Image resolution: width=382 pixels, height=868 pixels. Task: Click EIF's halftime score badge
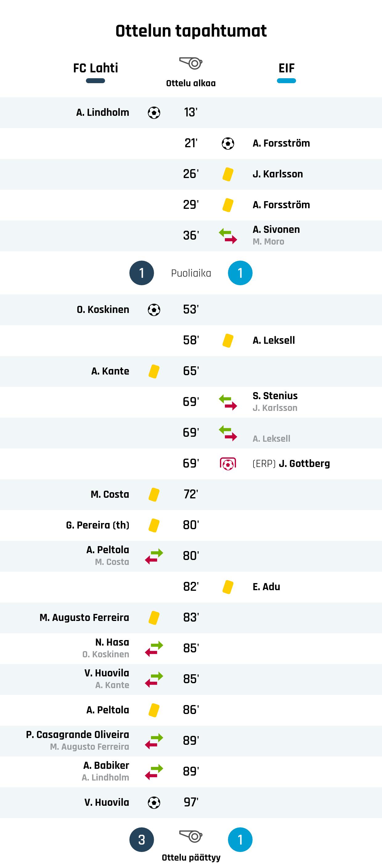click(240, 273)
